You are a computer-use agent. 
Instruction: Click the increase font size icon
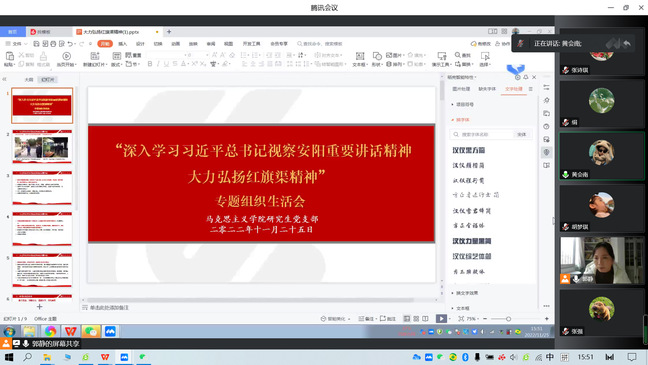tap(214, 55)
